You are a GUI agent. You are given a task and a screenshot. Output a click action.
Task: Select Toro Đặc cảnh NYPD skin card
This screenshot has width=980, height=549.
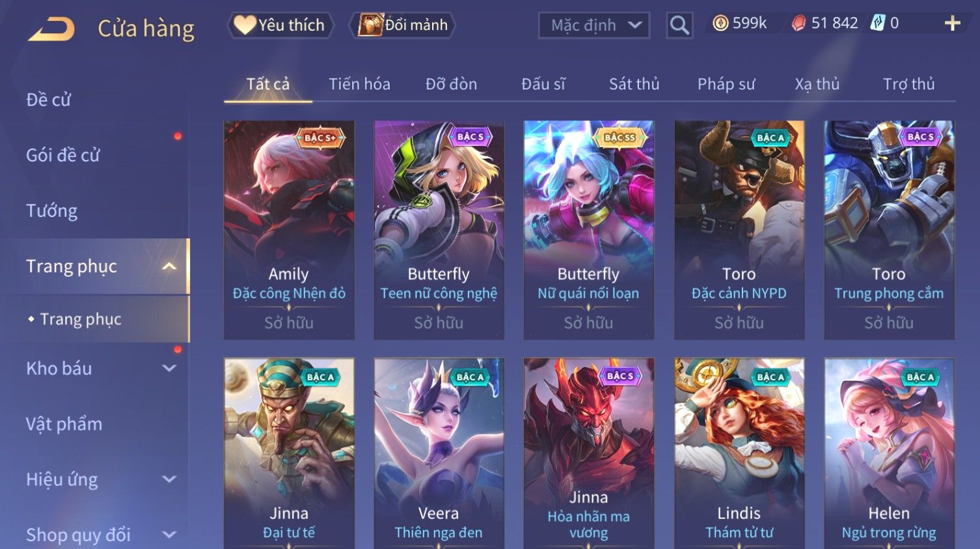739,230
